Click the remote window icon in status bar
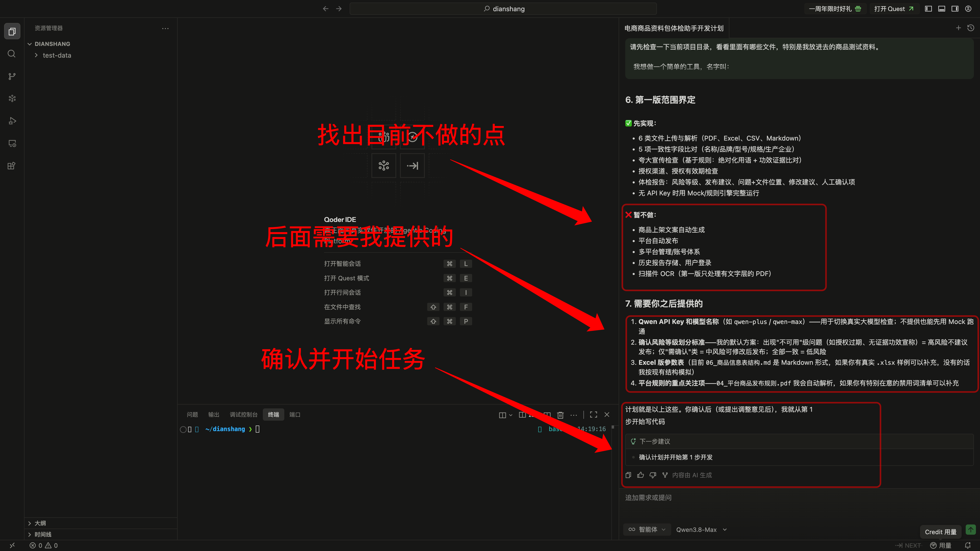This screenshot has width=980, height=551. click(12, 545)
